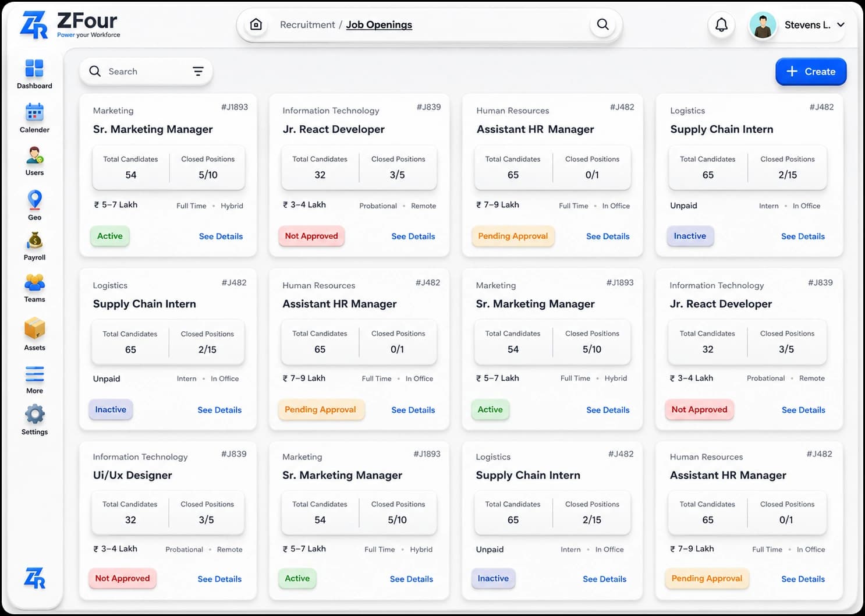This screenshot has height=616, width=865.
Task: See Details for middle-row Jr. React Developer
Action: [x=803, y=410]
